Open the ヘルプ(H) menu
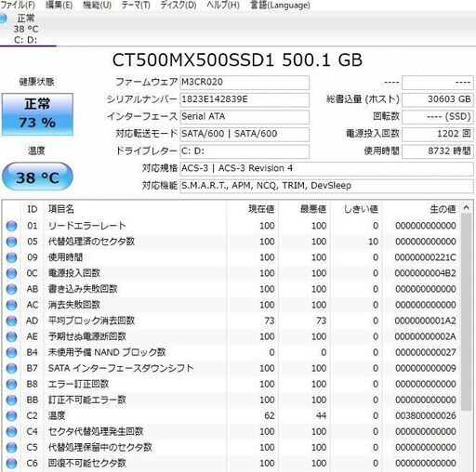Screen dimensions: 476x472 (x=223, y=5)
